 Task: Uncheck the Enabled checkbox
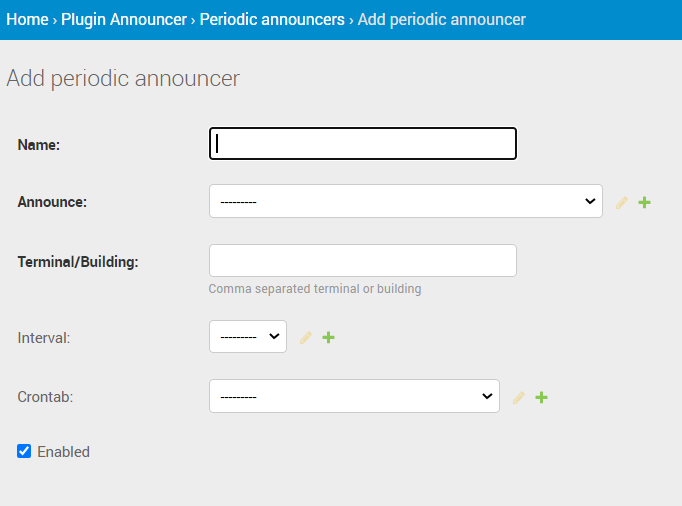click(24, 451)
